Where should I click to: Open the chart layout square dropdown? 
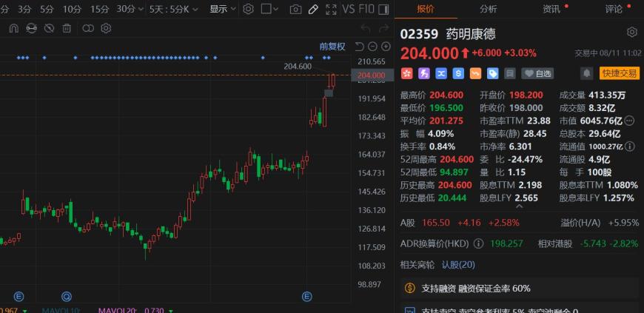click(270, 9)
